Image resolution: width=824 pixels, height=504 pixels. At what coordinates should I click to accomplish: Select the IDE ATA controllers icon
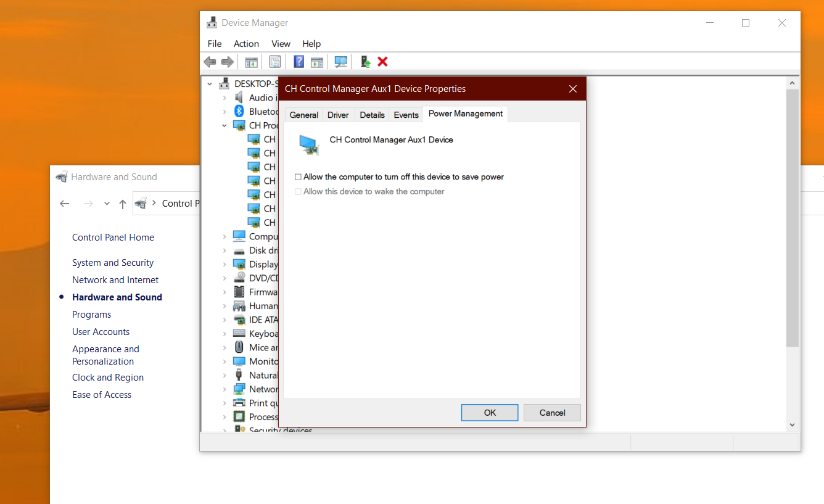[239, 320]
